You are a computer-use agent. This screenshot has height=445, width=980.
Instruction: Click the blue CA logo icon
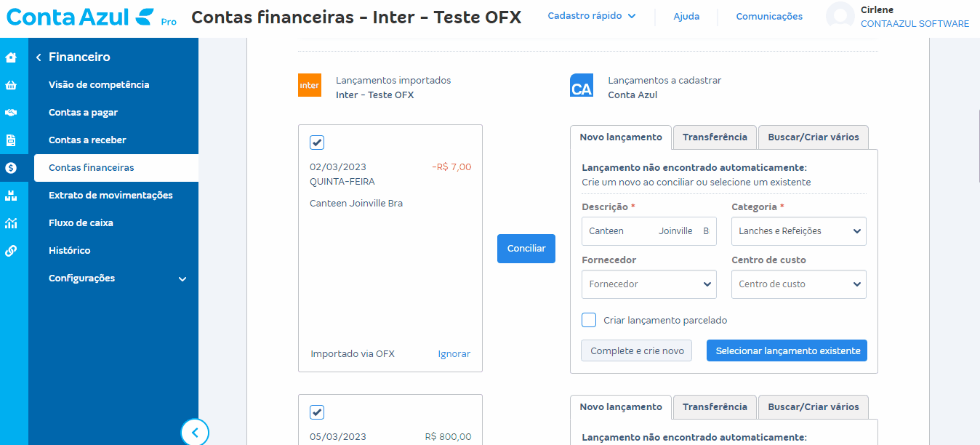click(582, 85)
